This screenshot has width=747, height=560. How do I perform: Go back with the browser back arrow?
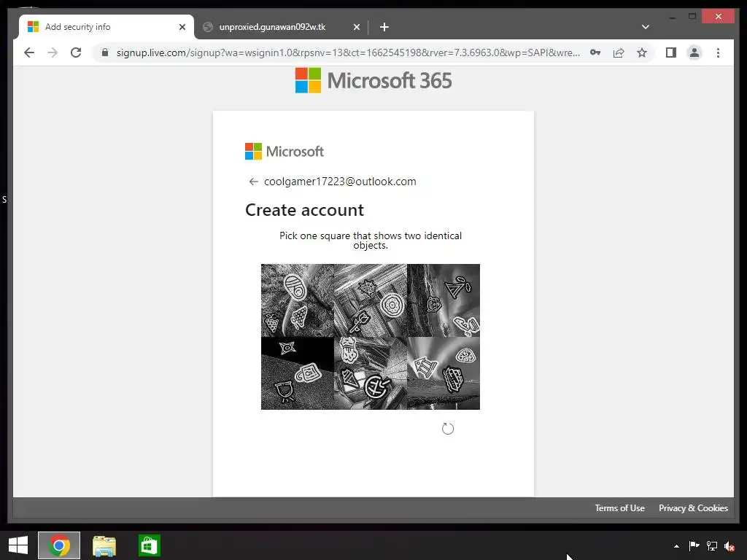pos(29,52)
